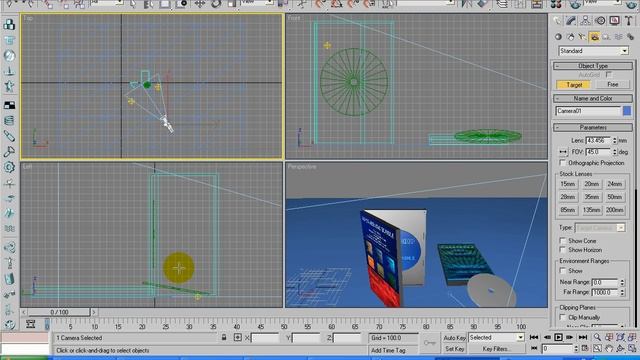Image resolution: width=640 pixels, height=360 pixels.
Task: Collapse the Object Type rollout
Action: [x=593, y=66]
